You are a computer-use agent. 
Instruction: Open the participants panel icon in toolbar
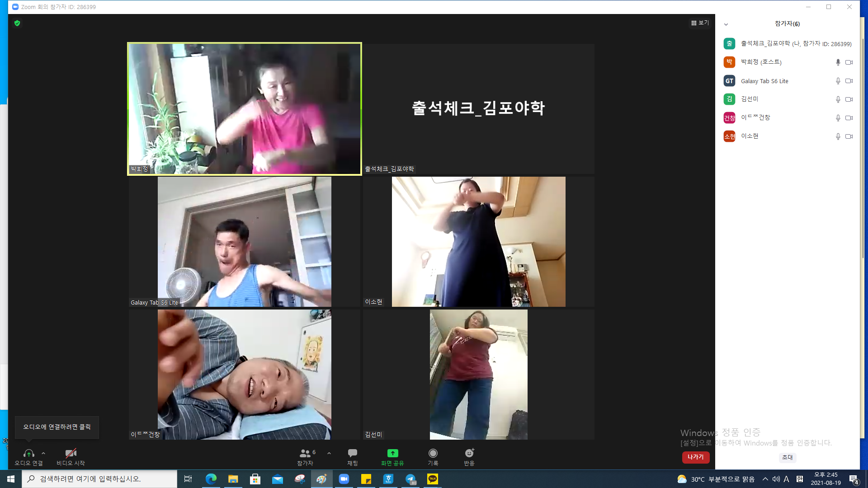pos(305,453)
